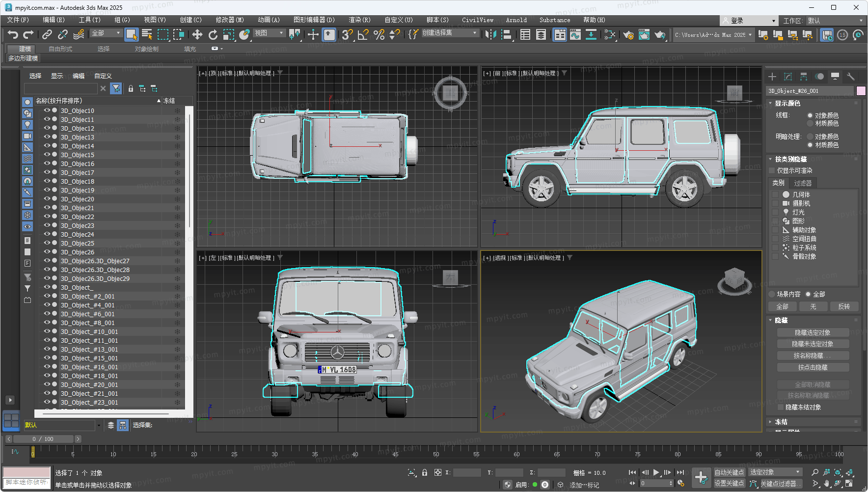Open the Rendered Frame Window icon

coord(644,34)
